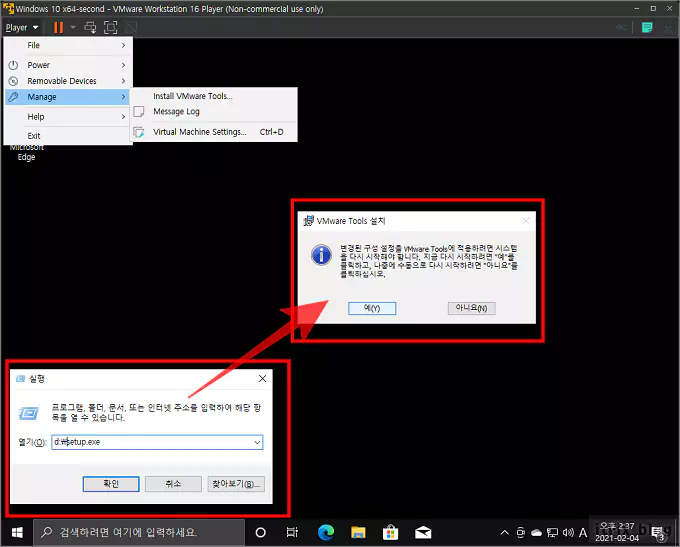This screenshot has width=680, height=547.
Task: Click the VMware Tools 설치 title icon
Action: tap(308, 221)
